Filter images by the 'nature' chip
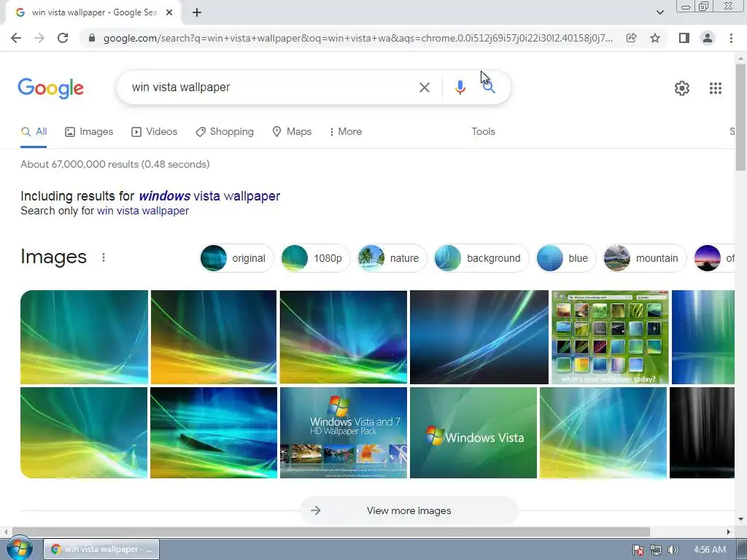This screenshot has height=560, width=747. 392,258
